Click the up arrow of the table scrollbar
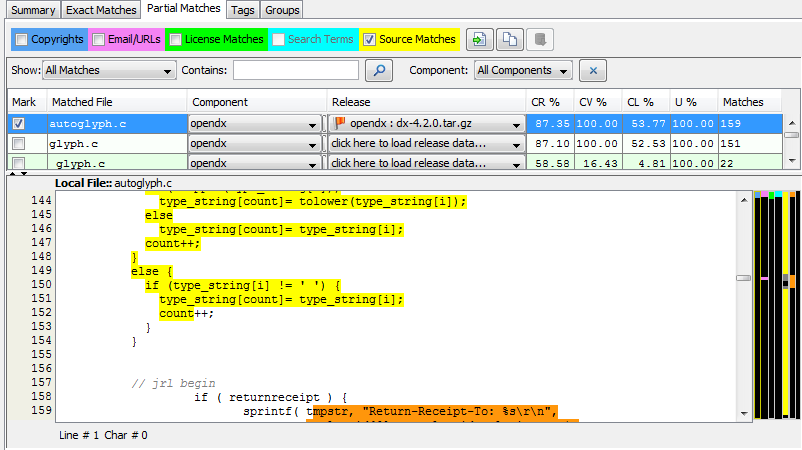The height and width of the screenshot is (450, 802). 791,123
